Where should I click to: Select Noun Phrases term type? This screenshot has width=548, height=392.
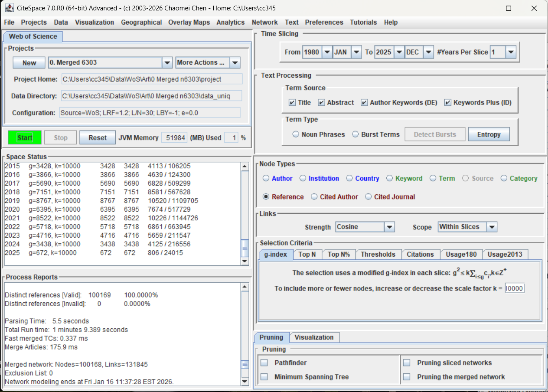(296, 134)
